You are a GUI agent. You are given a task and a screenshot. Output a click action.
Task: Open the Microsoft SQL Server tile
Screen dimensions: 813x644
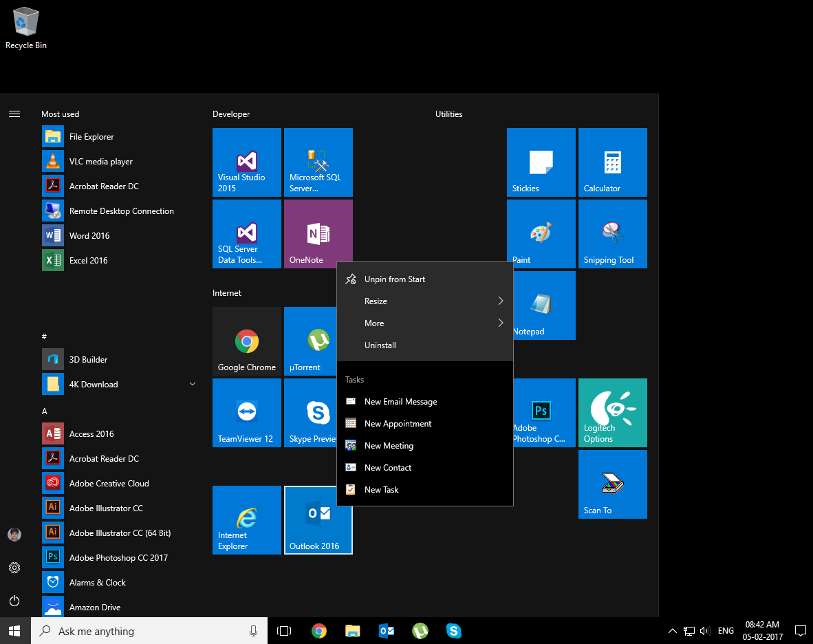(x=318, y=162)
